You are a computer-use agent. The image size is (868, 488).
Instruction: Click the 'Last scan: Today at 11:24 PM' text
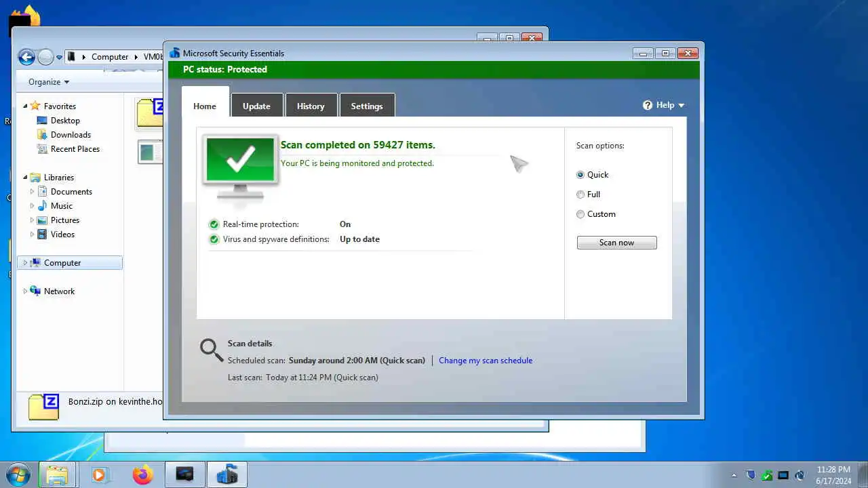point(303,378)
